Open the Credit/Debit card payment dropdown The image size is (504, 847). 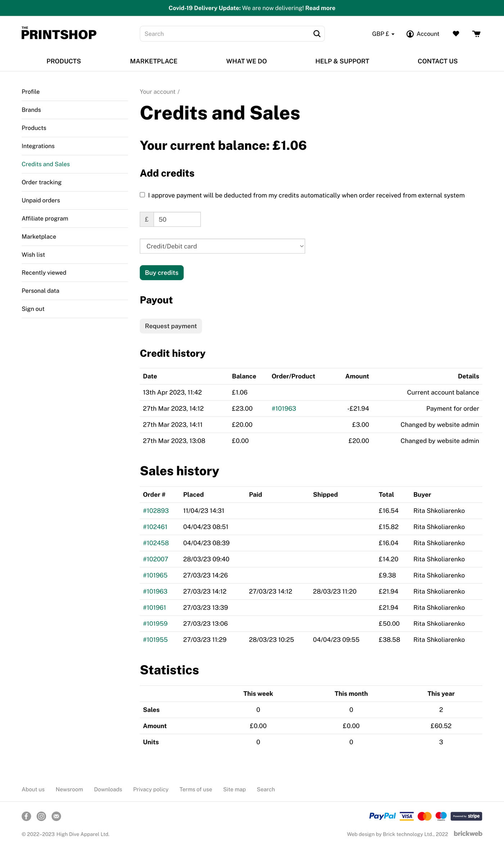point(222,246)
